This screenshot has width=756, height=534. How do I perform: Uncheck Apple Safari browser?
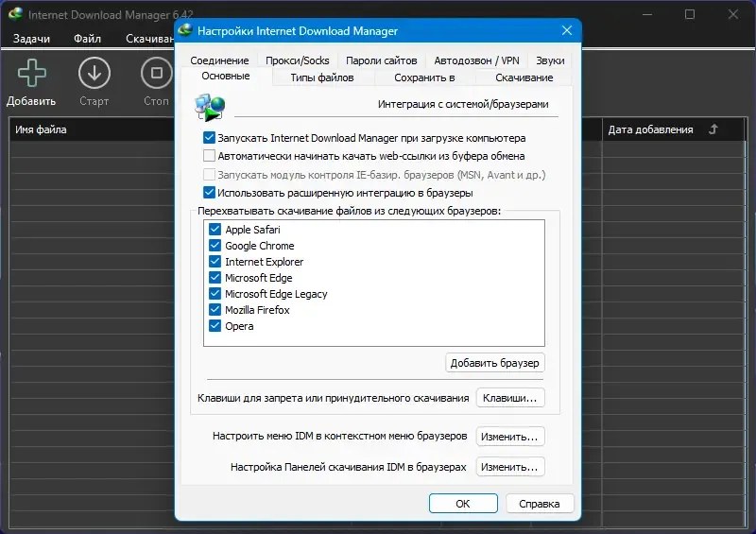[x=215, y=229]
